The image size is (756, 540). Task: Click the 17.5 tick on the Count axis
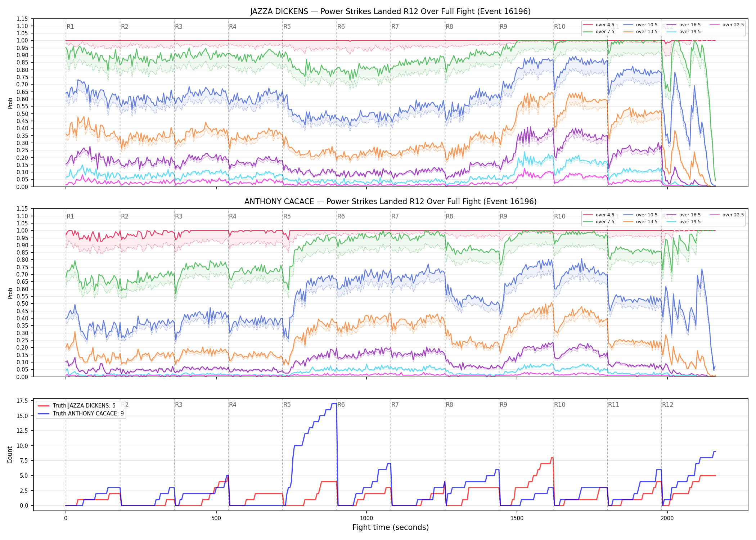[22, 401]
